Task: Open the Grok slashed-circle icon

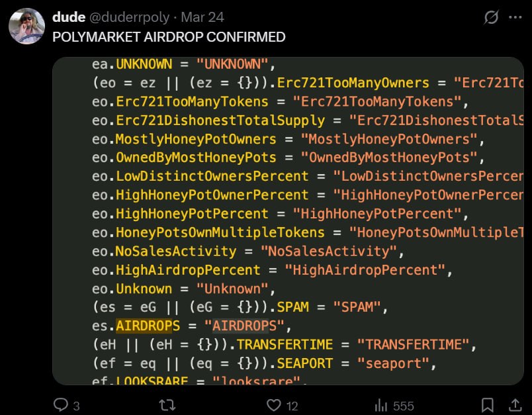Action: pyautogui.click(x=490, y=17)
